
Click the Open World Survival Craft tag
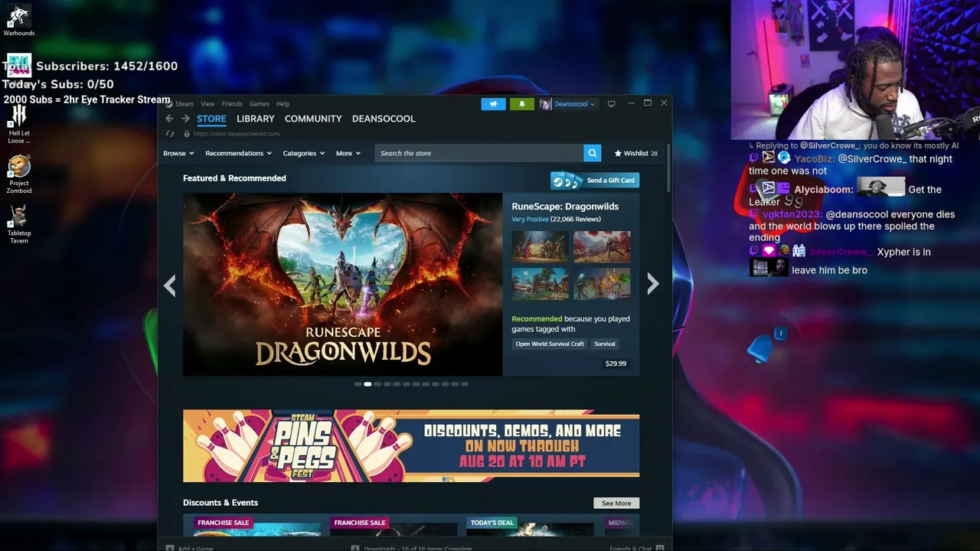550,344
